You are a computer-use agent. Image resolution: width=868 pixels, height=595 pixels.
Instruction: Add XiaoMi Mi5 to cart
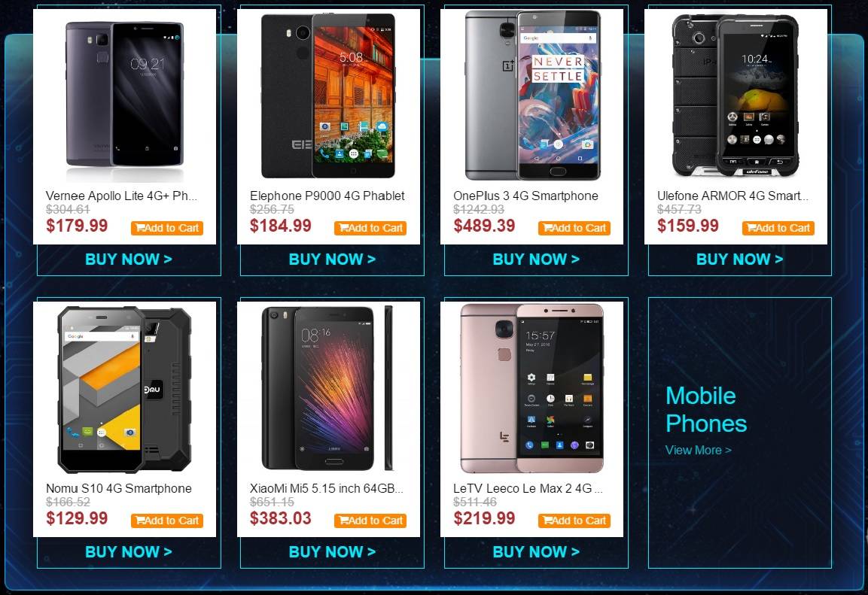click(370, 521)
